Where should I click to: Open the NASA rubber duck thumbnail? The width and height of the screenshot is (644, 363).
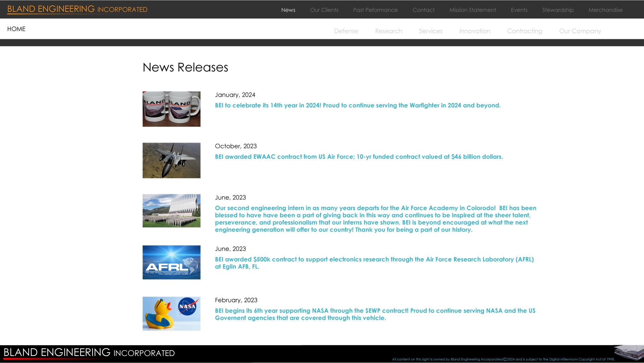click(171, 314)
